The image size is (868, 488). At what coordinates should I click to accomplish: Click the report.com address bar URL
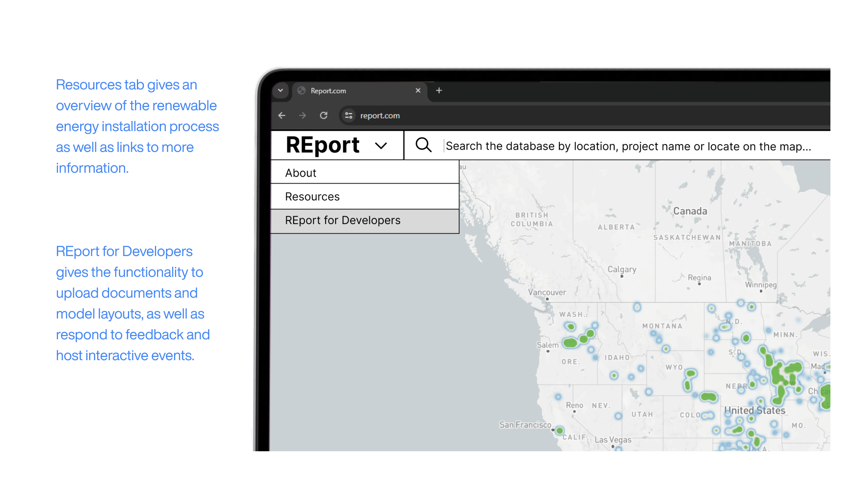click(380, 116)
